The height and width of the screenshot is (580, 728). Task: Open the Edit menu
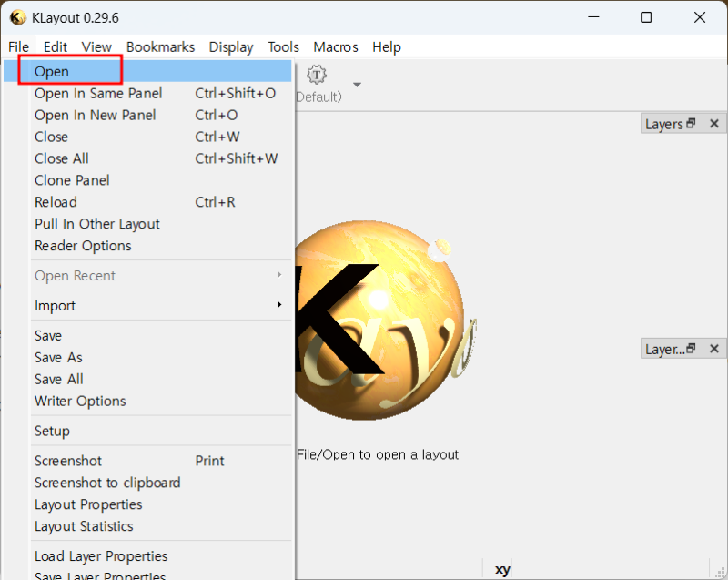click(56, 47)
